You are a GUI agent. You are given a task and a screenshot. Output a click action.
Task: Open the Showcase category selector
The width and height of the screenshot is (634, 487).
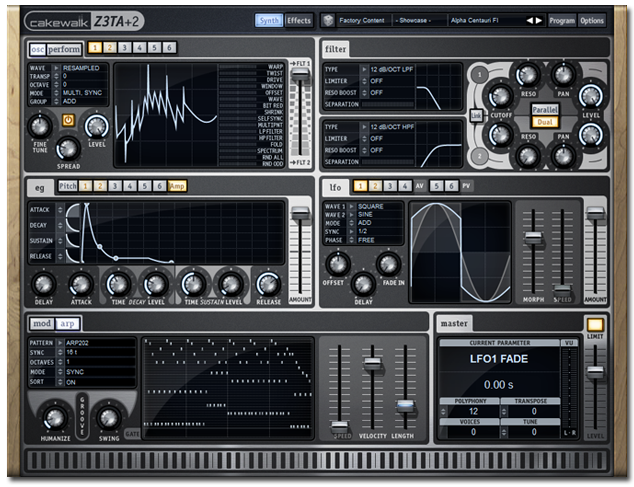tap(419, 20)
